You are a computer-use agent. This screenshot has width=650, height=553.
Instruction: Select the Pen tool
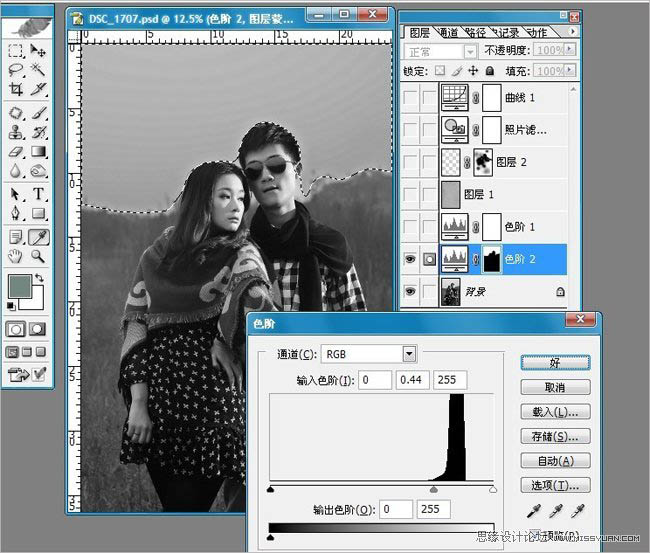(x=16, y=213)
